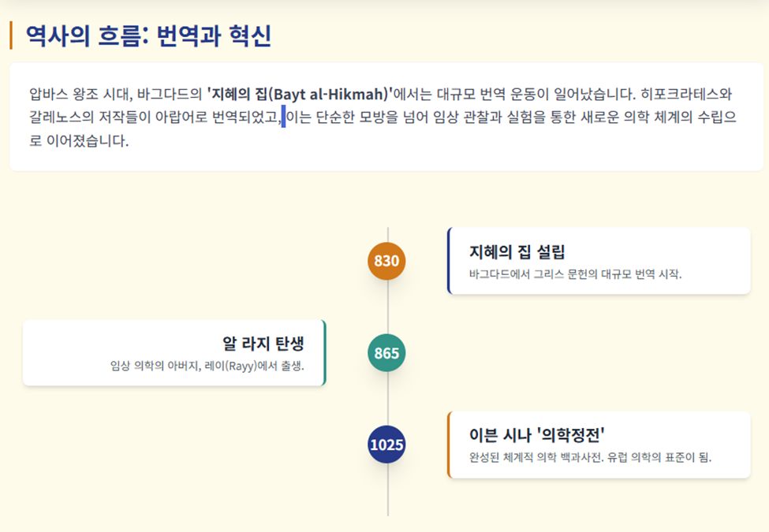Viewport: 769px width, 532px height.
Task: Click the highlighted cursor after 번역되었고,
Action: pyautogui.click(x=283, y=117)
